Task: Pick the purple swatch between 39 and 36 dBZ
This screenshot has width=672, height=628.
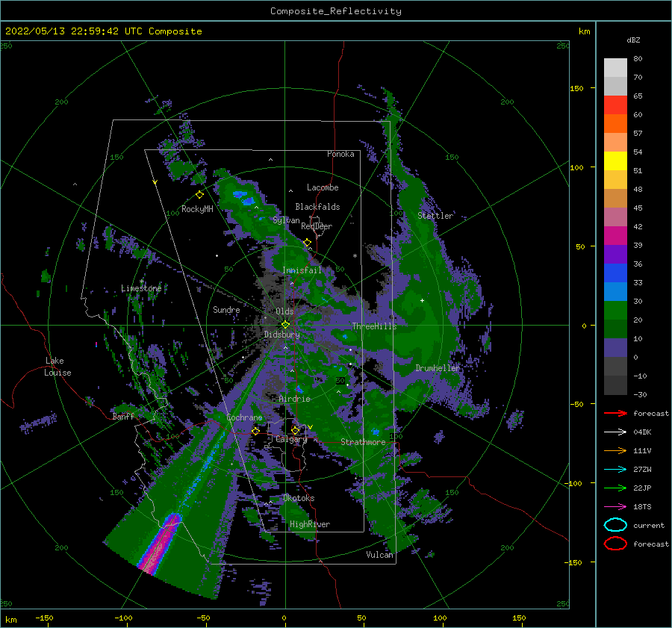Action: click(x=615, y=254)
